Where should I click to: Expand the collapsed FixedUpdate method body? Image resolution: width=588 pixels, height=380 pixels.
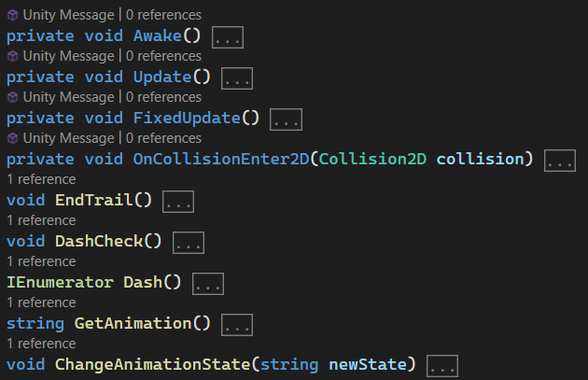pos(286,120)
